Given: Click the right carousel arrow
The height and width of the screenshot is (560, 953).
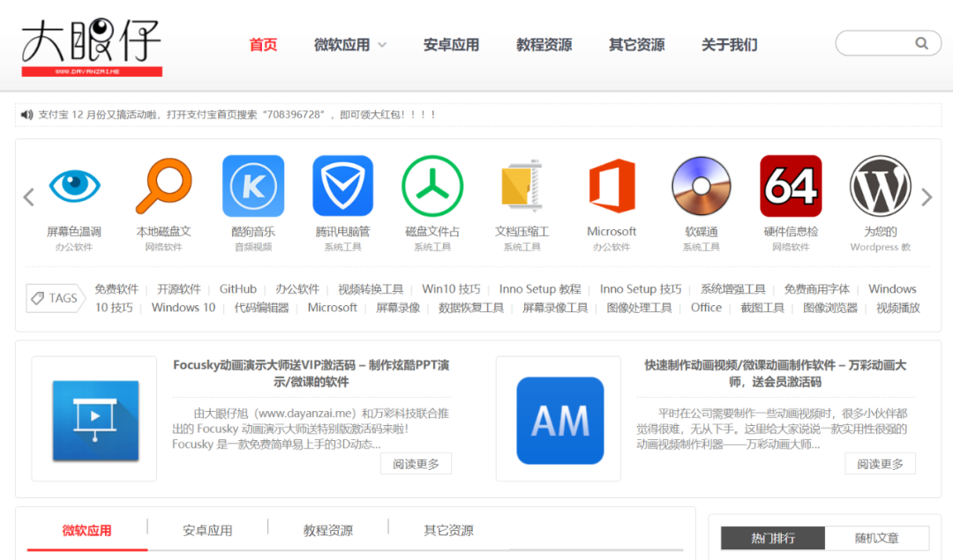Looking at the screenshot, I should [927, 198].
